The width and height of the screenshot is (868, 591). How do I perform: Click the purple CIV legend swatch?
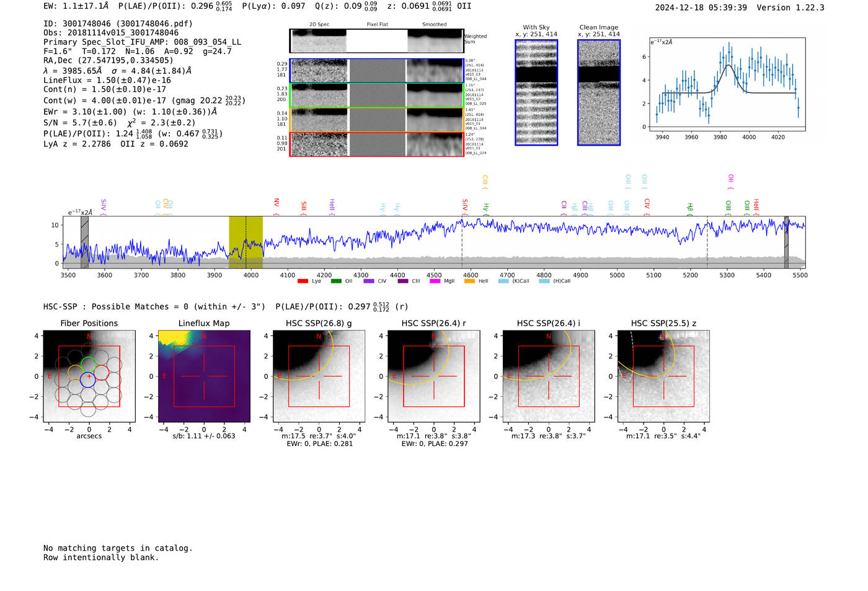click(x=369, y=282)
